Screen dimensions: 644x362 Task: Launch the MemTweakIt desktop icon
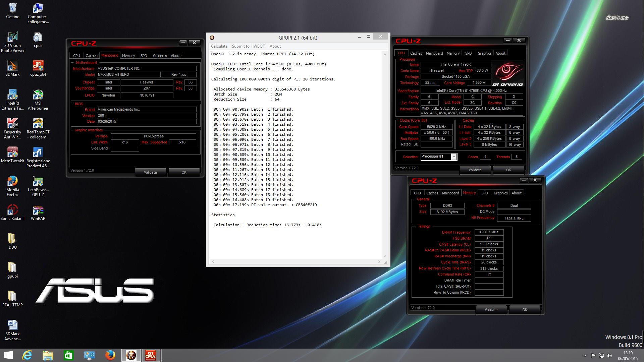coord(13,155)
